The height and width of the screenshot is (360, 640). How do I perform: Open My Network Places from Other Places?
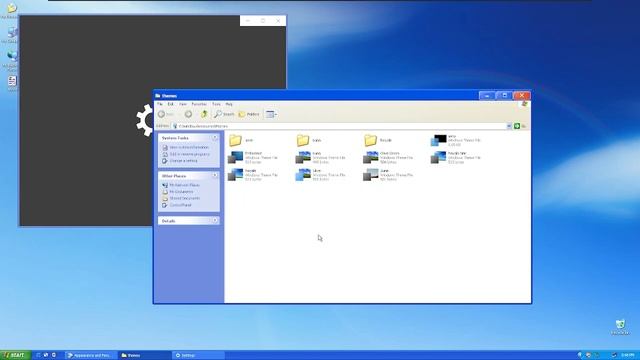pyautogui.click(x=184, y=185)
